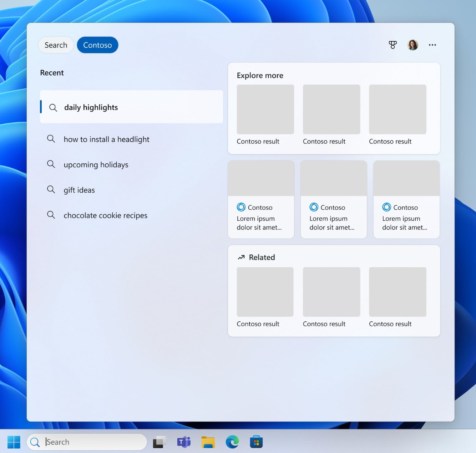Switch to the Search tab
This screenshot has height=453, width=476.
coord(56,45)
